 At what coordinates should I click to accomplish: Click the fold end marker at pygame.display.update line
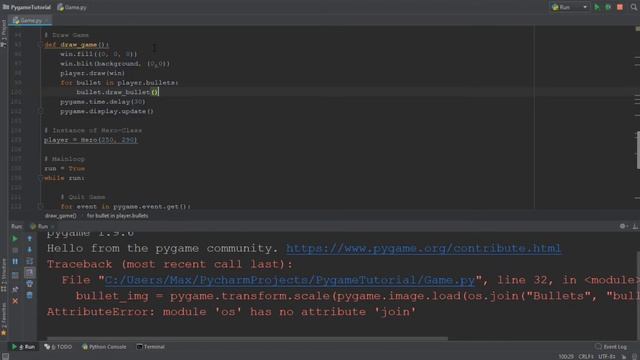point(40,111)
